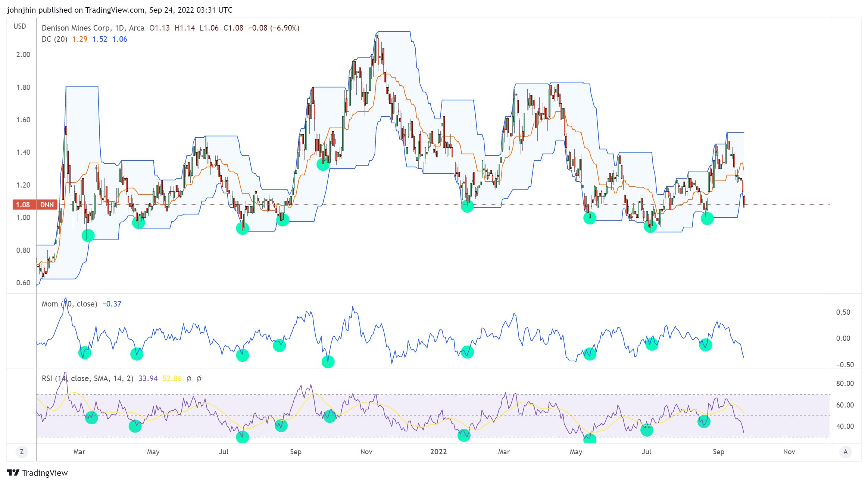Click the 2022 label on time axis
The width and height of the screenshot is (868, 484).
[438, 452]
